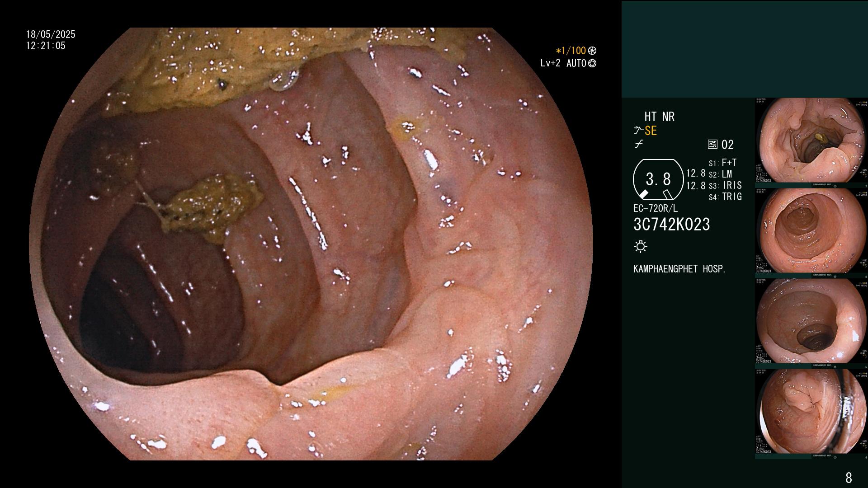
Task: Open the second thumbnail showing concentric folds
Action: click(x=811, y=231)
